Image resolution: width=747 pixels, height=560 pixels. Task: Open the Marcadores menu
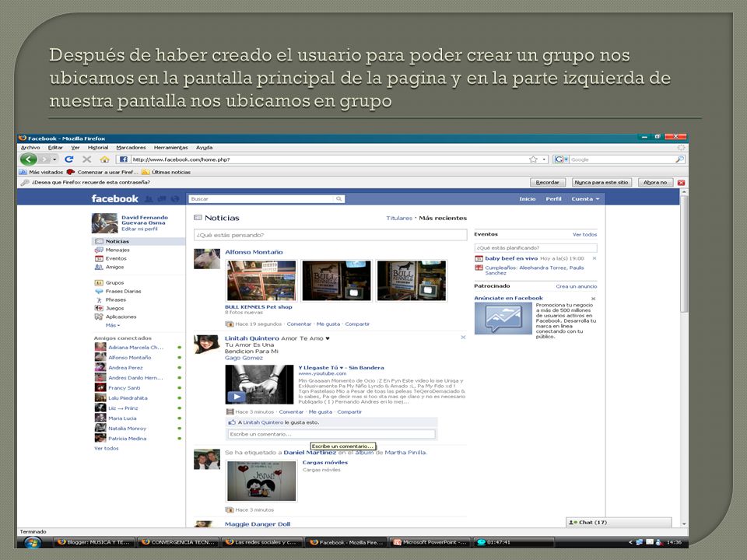coord(131,148)
